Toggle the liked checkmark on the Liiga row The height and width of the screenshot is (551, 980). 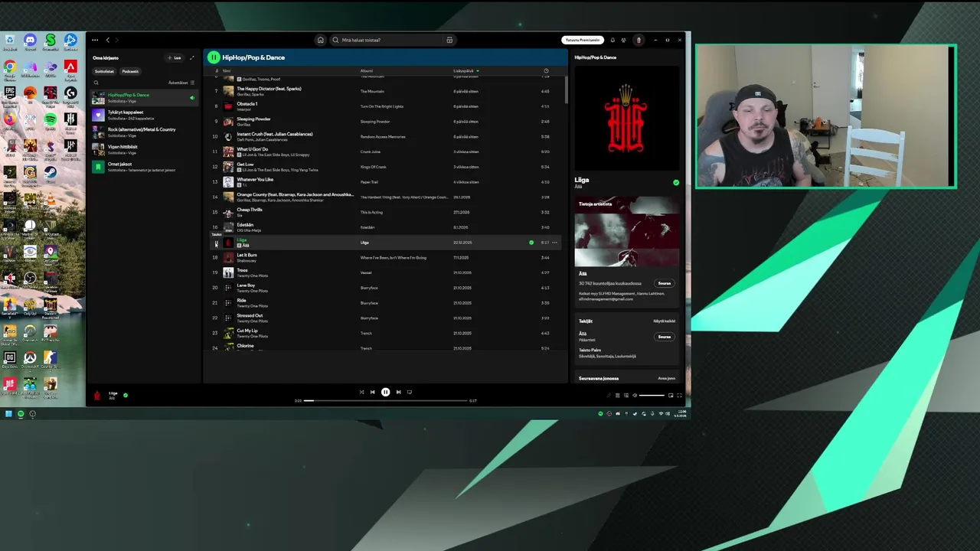[531, 243]
